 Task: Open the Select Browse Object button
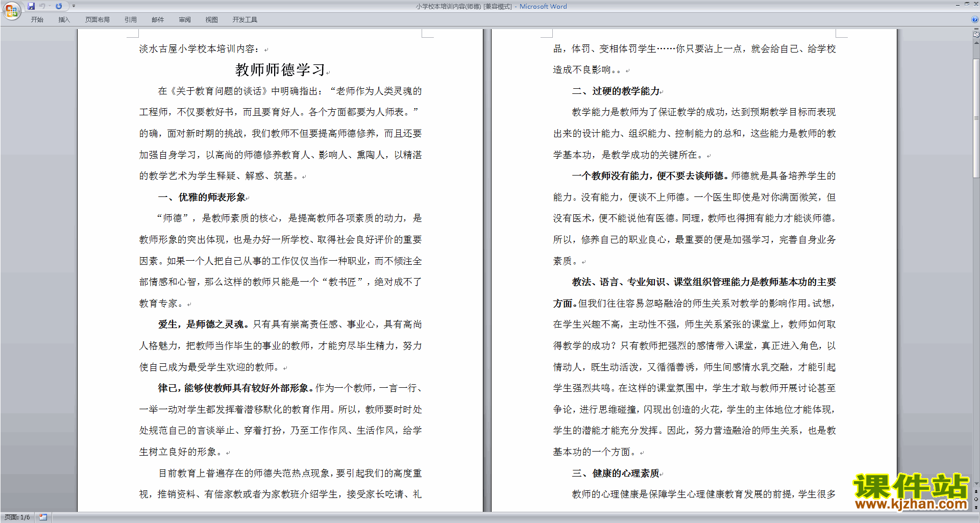(x=976, y=499)
